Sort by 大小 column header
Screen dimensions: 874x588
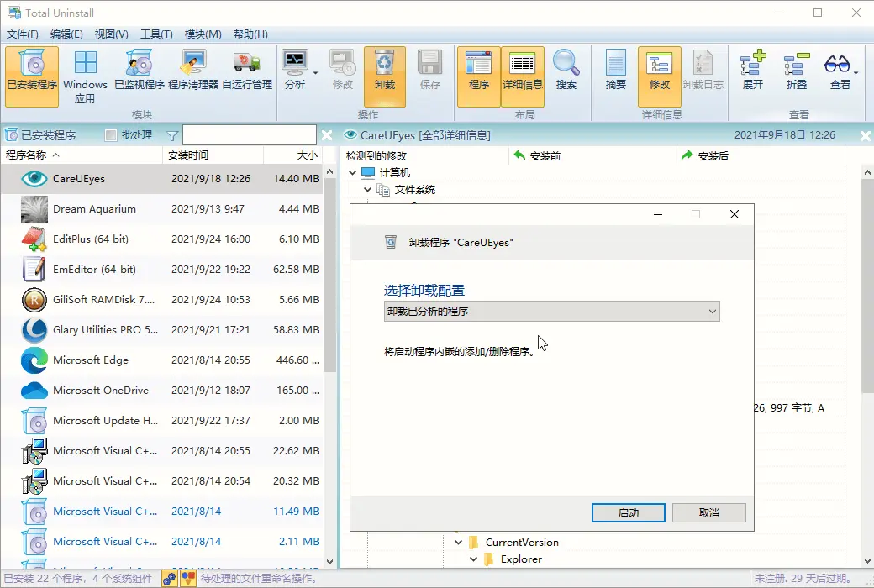(293, 155)
